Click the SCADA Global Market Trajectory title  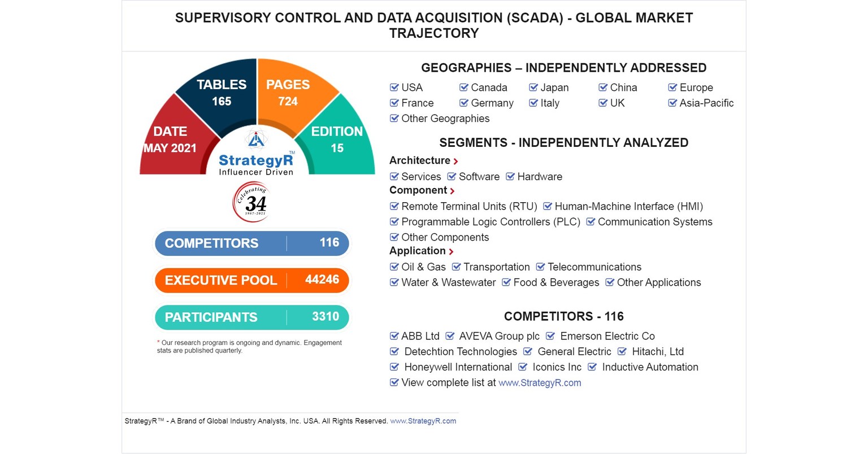[434, 25]
